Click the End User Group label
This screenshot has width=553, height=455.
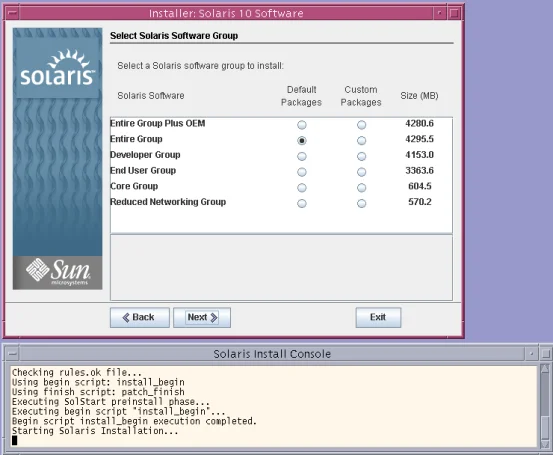143,170
